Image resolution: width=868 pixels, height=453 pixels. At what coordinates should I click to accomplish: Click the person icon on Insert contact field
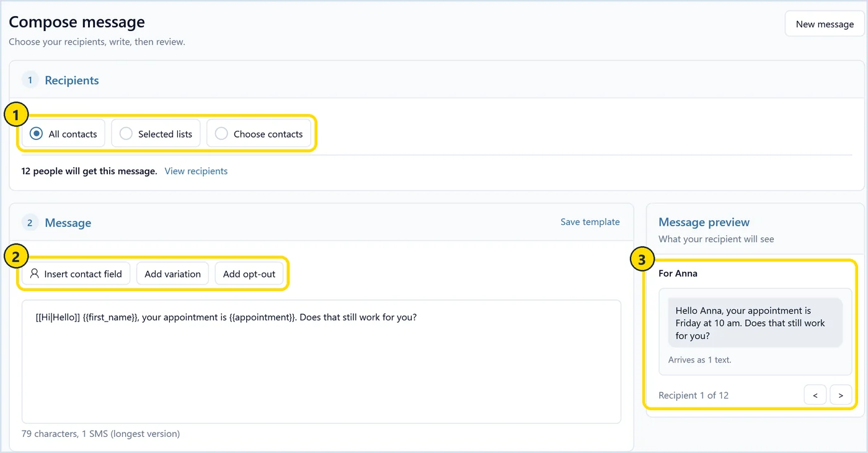click(35, 273)
